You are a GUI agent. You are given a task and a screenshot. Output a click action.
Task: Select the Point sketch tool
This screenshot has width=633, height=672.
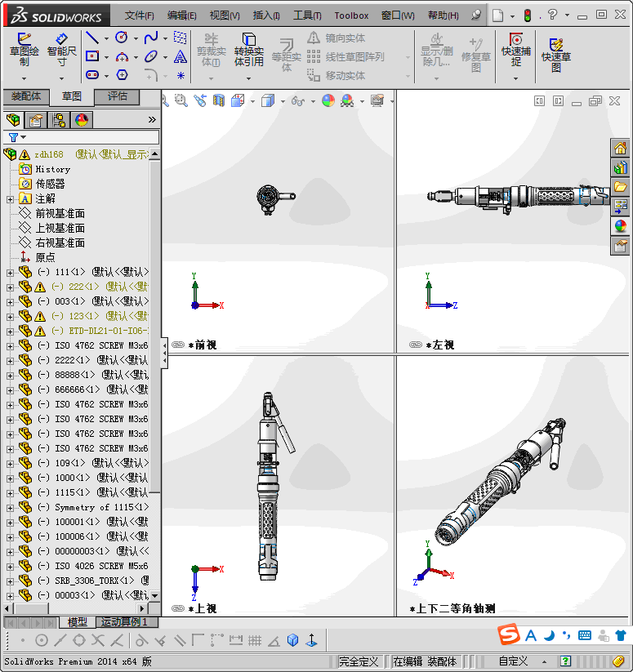pos(181,75)
